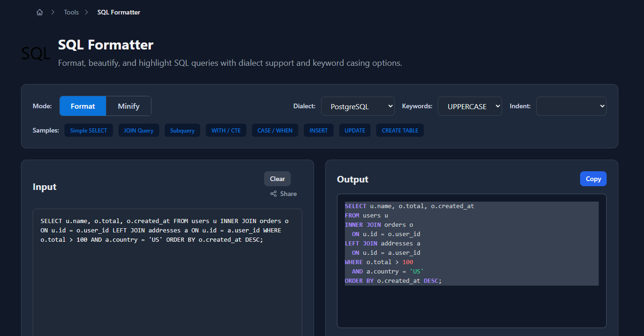This screenshot has height=336, width=644.
Task: Load the Simple SELECT sample
Action: (x=89, y=131)
